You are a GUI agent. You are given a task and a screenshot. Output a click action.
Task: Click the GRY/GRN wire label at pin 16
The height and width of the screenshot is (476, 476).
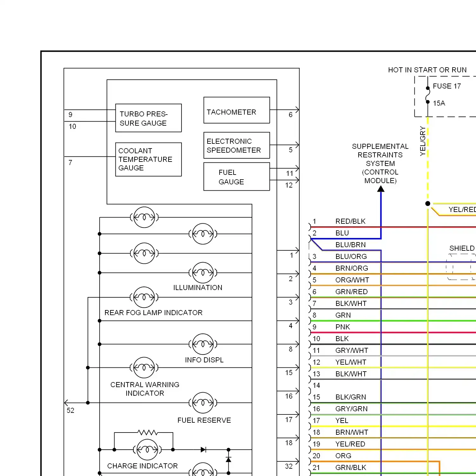pos(352,409)
